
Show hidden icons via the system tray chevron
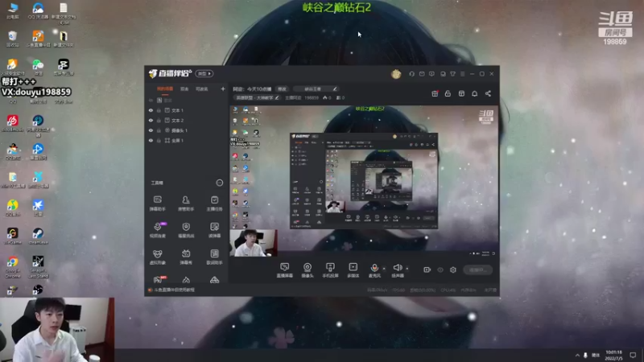click(x=577, y=356)
